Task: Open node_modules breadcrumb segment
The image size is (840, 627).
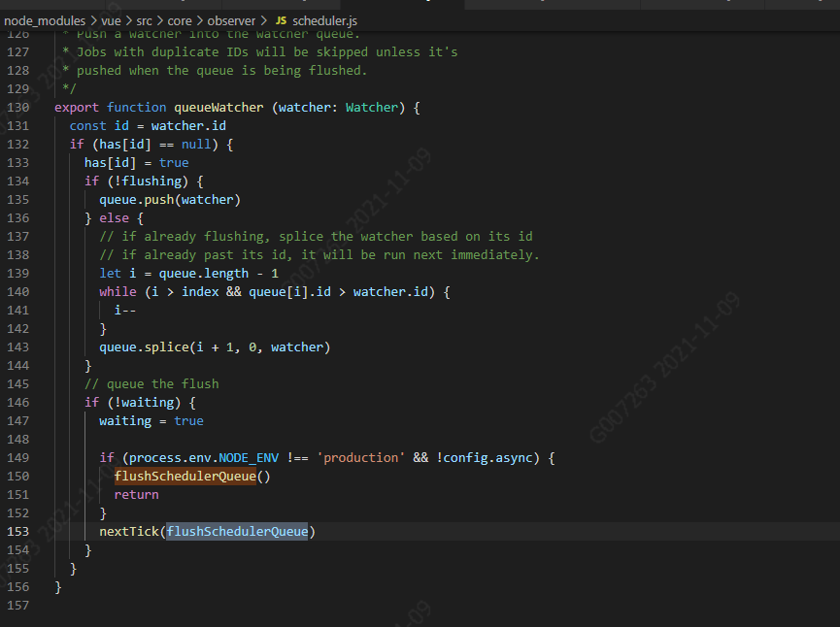Action: click(x=45, y=21)
